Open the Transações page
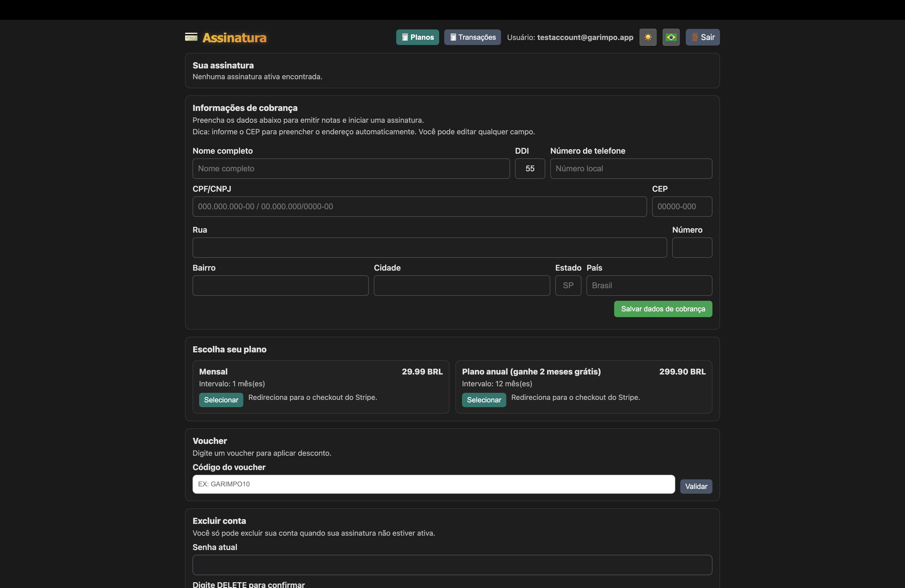905x588 pixels. coord(472,37)
